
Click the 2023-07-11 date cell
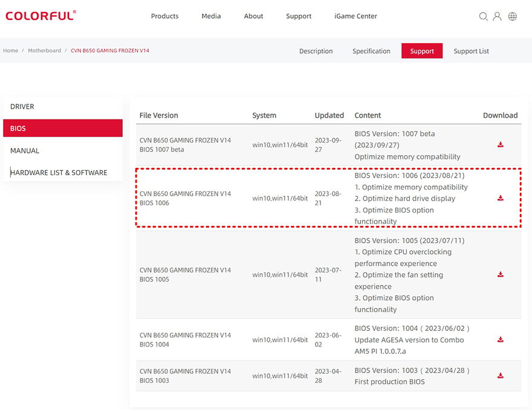tap(328, 275)
